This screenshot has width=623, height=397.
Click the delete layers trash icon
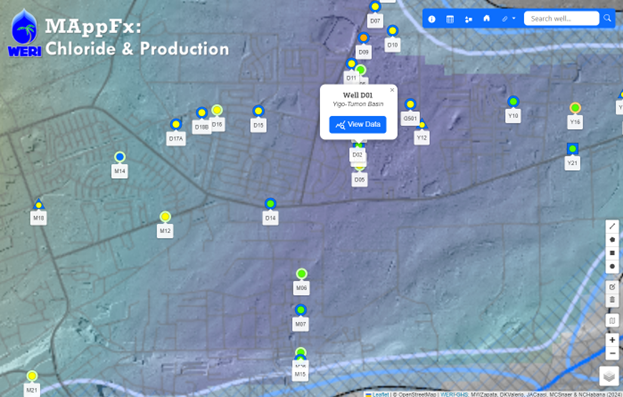(612, 300)
